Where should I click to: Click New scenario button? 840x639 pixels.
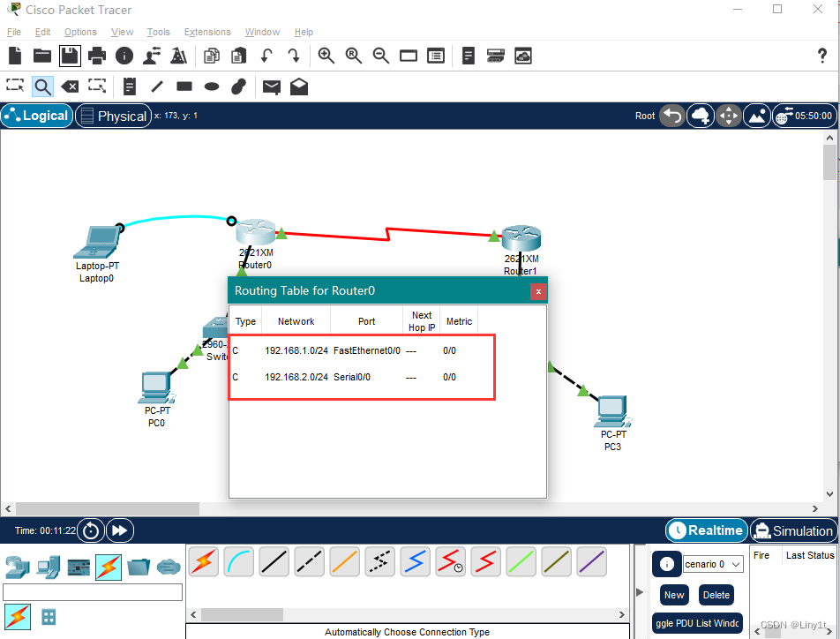click(674, 595)
